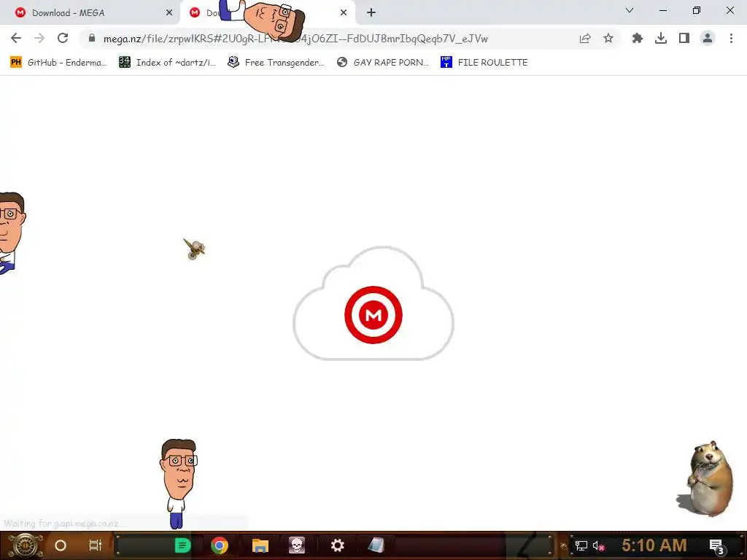Image resolution: width=747 pixels, height=560 pixels.
Task: Minimize the Chrome window
Action: click(662, 10)
